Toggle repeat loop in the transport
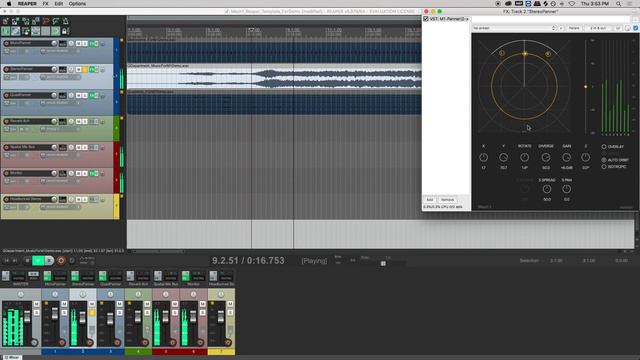Image resolution: width=640 pixels, height=360 pixels. tap(72, 260)
